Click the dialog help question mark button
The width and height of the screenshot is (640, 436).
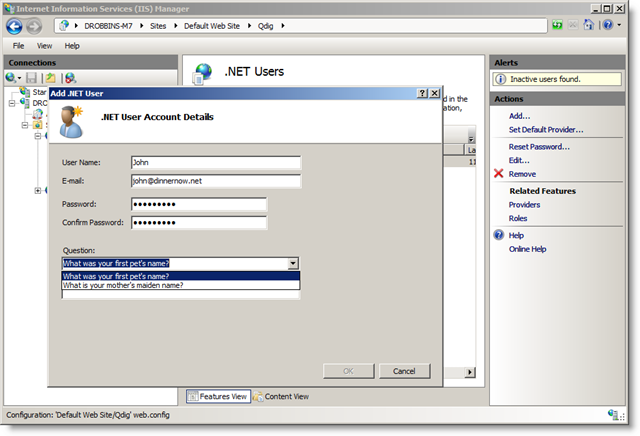coord(422,93)
